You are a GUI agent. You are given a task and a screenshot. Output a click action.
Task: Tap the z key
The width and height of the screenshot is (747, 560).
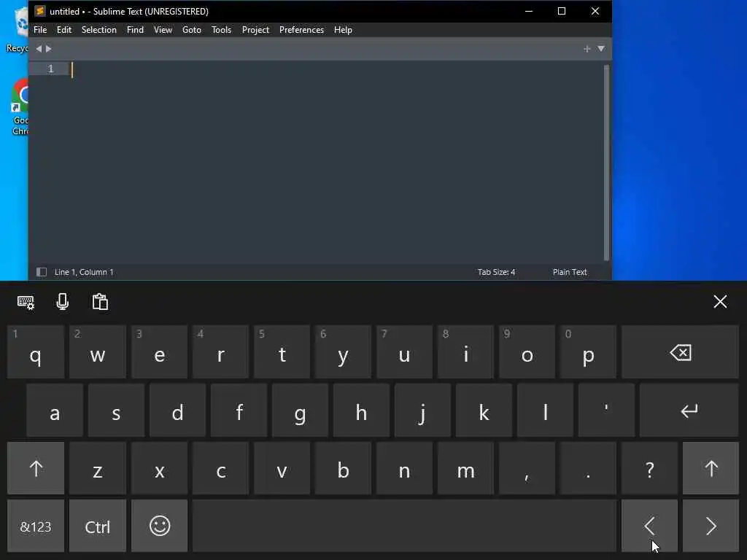tap(98, 468)
